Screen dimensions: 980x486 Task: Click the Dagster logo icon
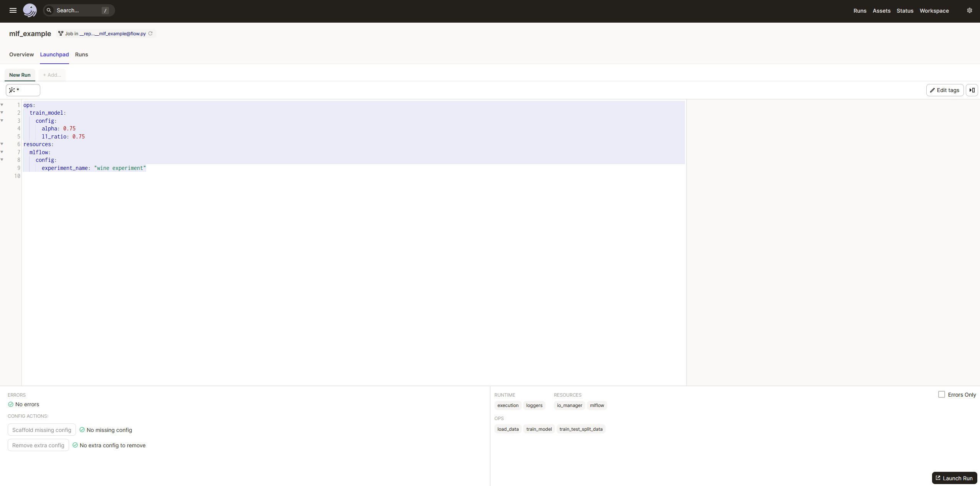tap(30, 10)
